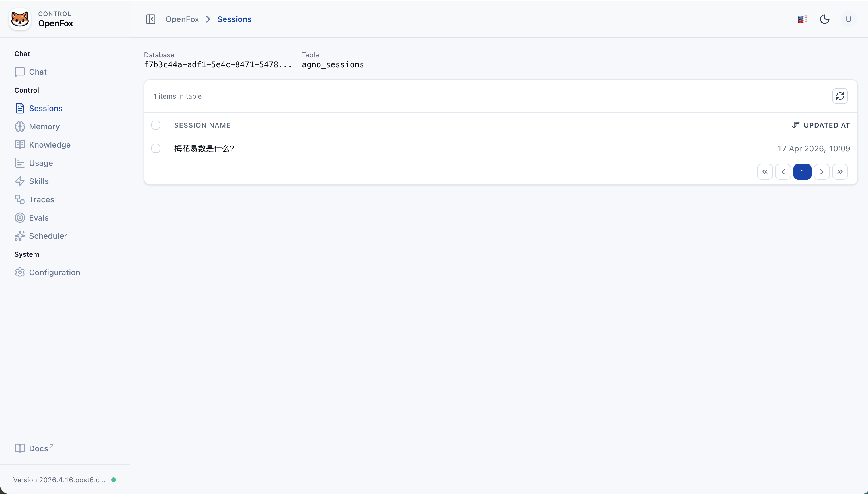Expand the OpenFox breadcrumb chevron
The width and height of the screenshot is (868, 494).
[208, 19]
